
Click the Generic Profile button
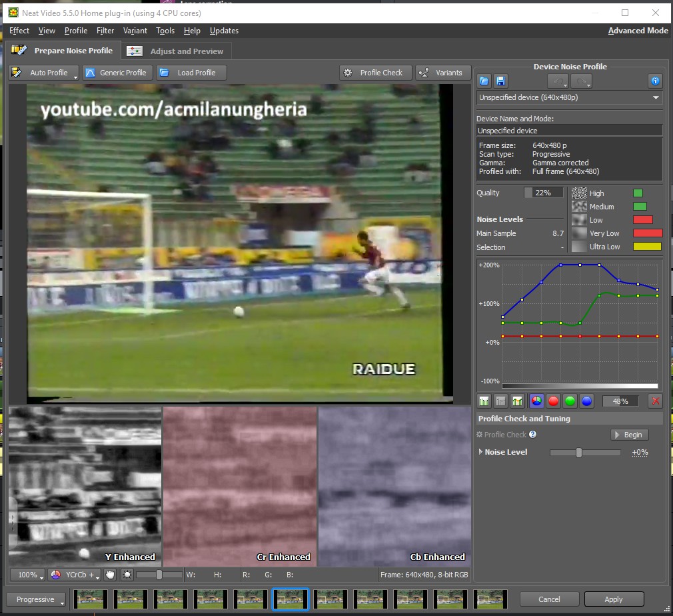click(117, 73)
